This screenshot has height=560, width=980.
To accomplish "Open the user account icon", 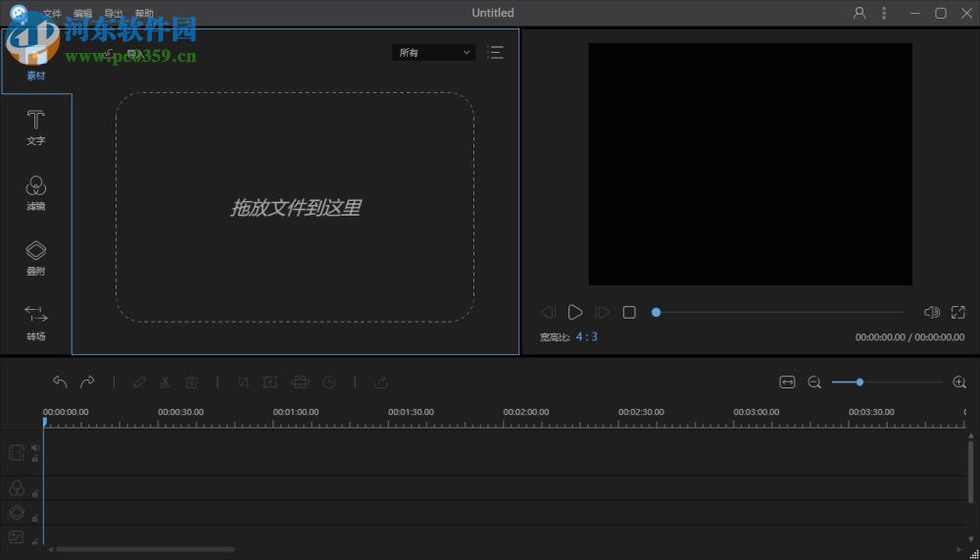I will click(859, 13).
